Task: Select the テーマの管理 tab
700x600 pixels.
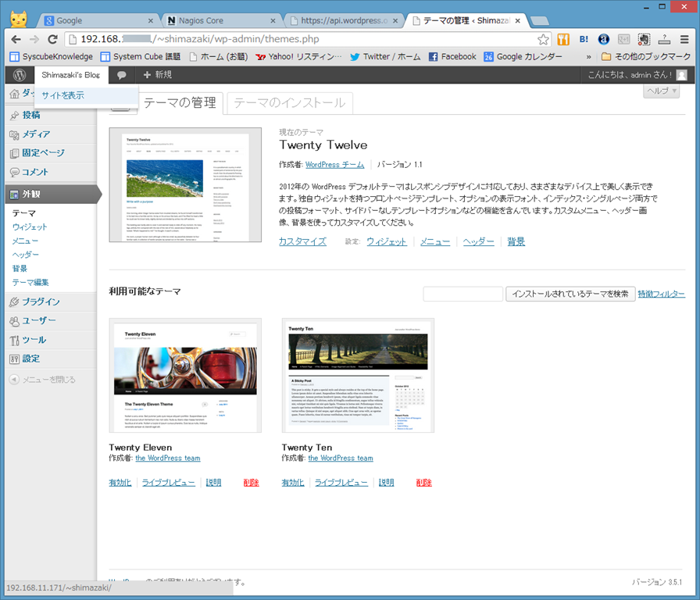Action: 180,103
